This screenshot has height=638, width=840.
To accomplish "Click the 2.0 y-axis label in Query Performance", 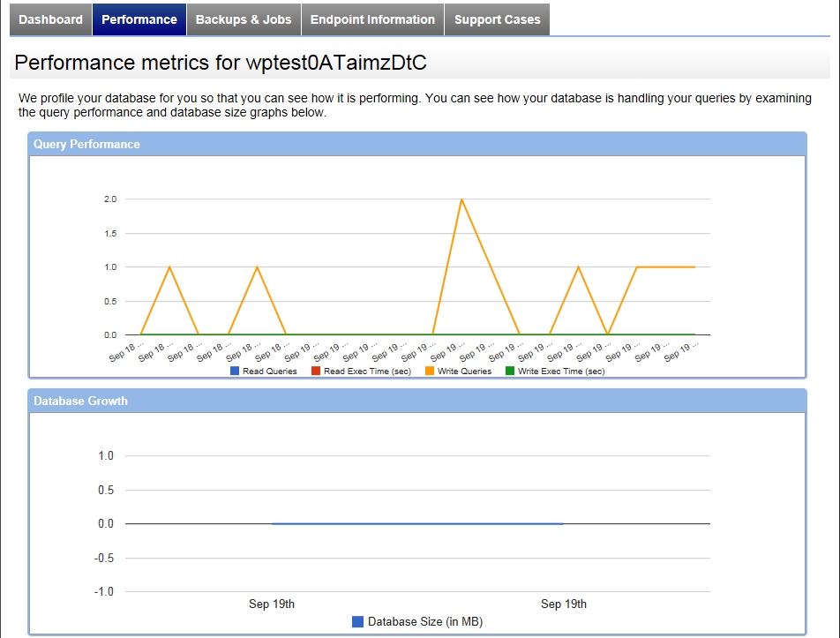I will 110,199.
